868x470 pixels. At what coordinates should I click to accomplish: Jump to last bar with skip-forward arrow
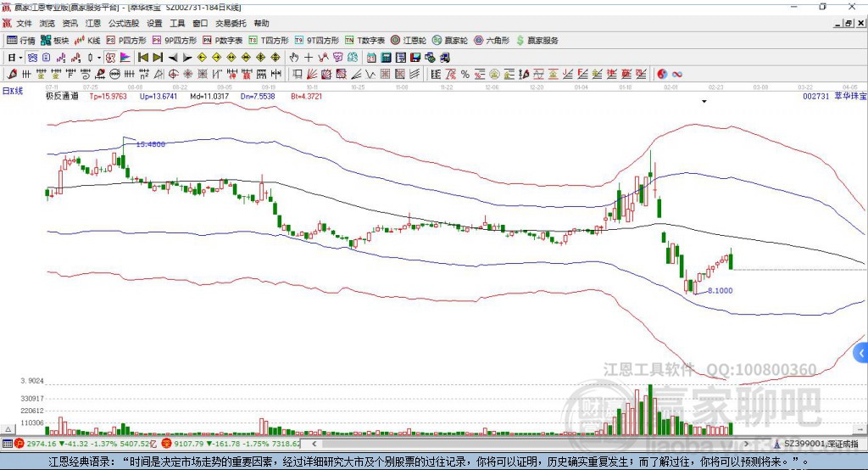tap(158, 58)
